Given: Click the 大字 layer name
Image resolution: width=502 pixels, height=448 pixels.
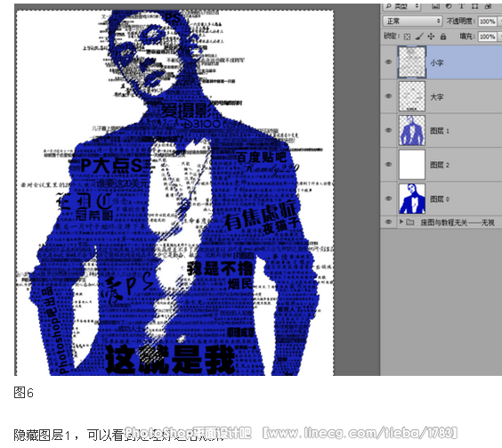Looking at the screenshot, I should pyautogui.click(x=437, y=97).
